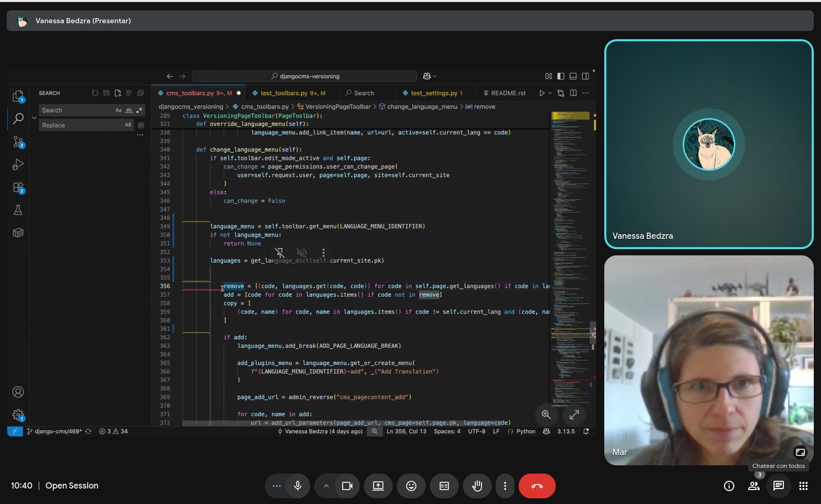
Task: Refresh search results
Action: tap(95, 93)
